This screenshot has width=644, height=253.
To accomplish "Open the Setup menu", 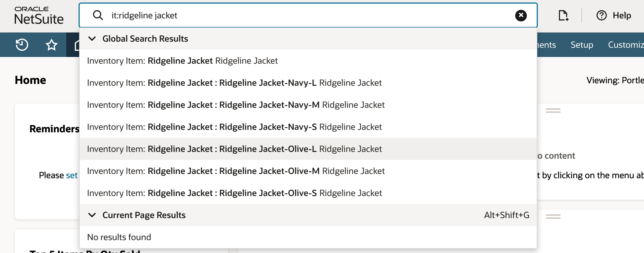I will (582, 45).
